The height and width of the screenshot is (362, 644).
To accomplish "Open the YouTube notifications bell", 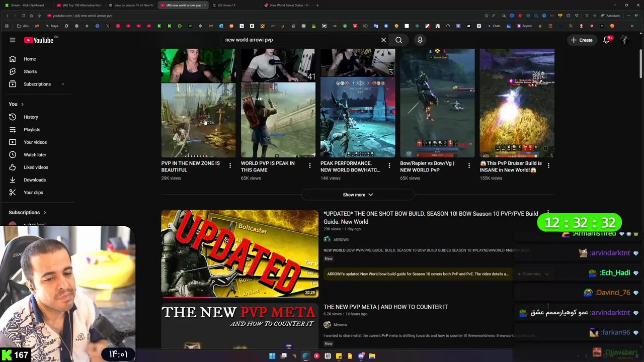I will (x=606, y=40).
